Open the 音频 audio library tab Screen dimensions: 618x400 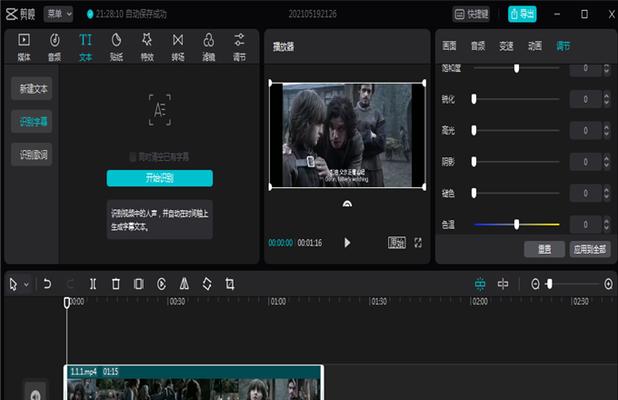[54, 47]
